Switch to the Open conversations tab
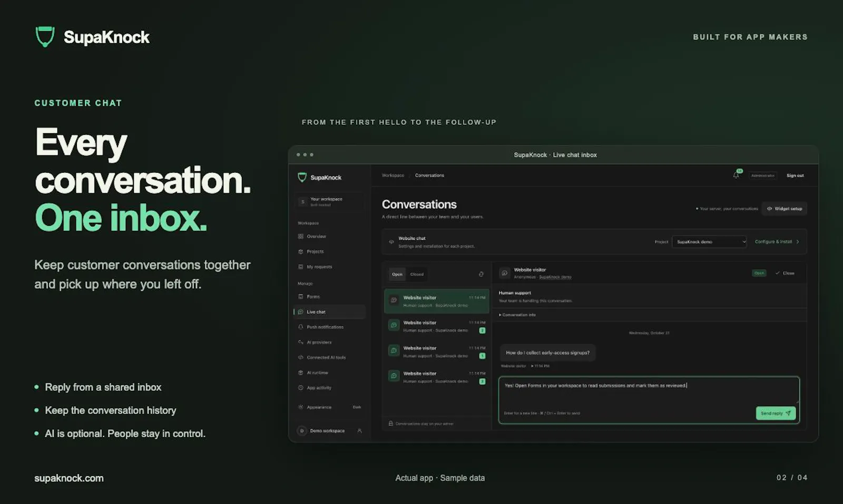The width and height of the screenshot is (843, 504). [x=397, y=274]
